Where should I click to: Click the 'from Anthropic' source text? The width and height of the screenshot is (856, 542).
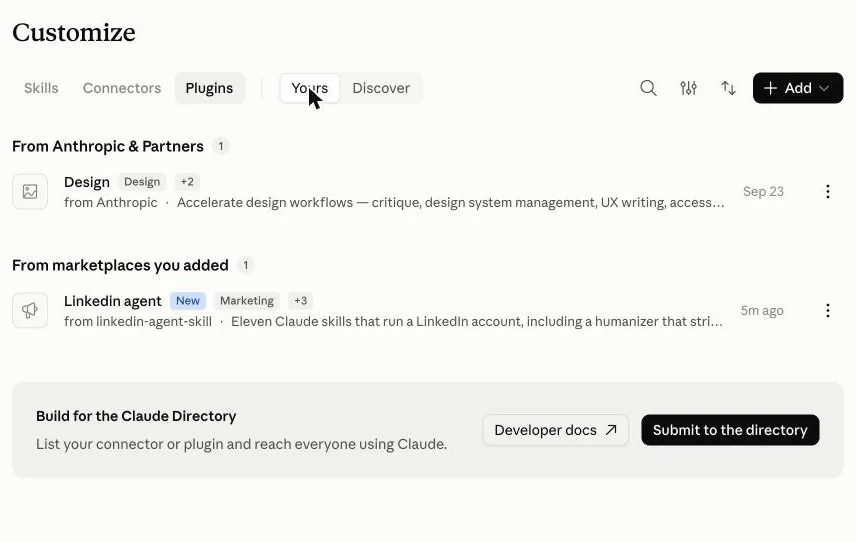110,202
